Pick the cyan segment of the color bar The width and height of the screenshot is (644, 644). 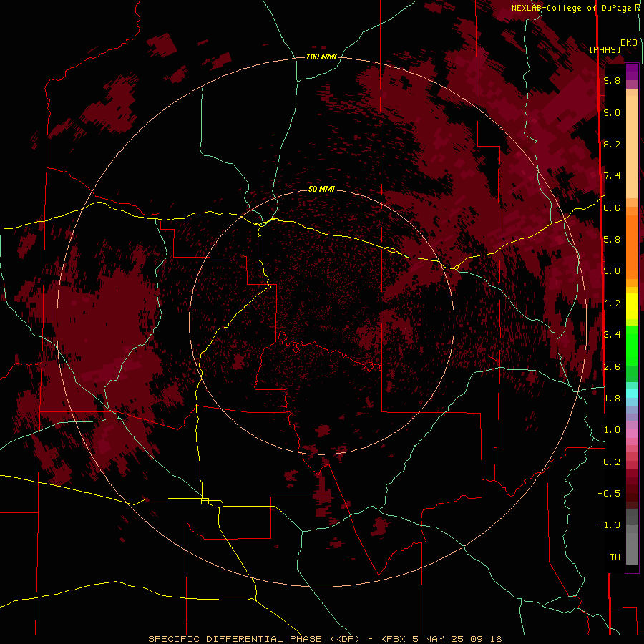point(632,394)
